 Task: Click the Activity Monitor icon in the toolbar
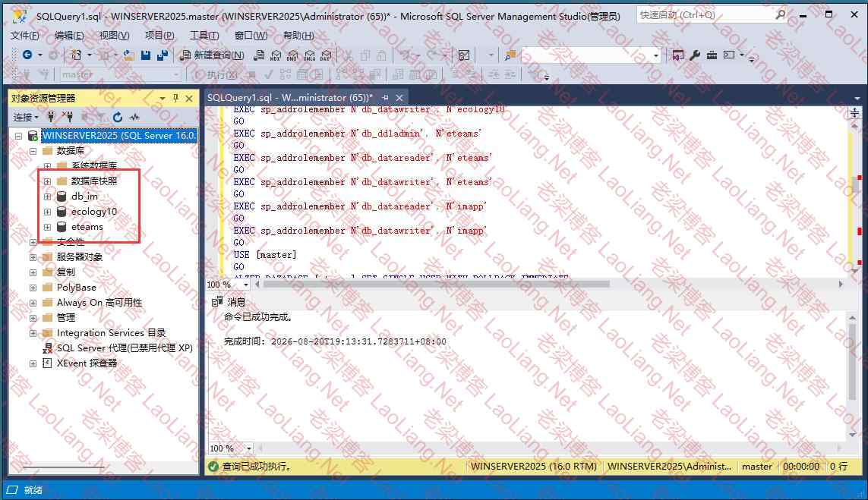coord(464,55)
